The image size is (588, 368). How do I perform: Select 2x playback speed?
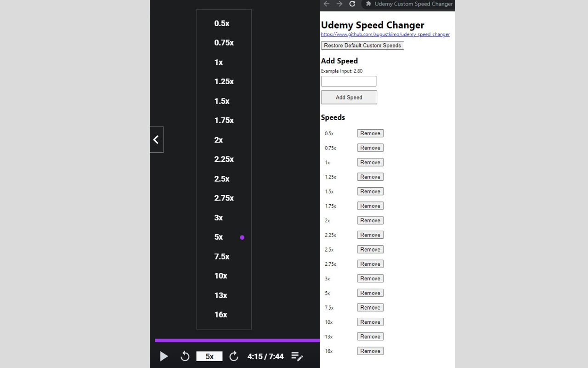coord(219,140)
